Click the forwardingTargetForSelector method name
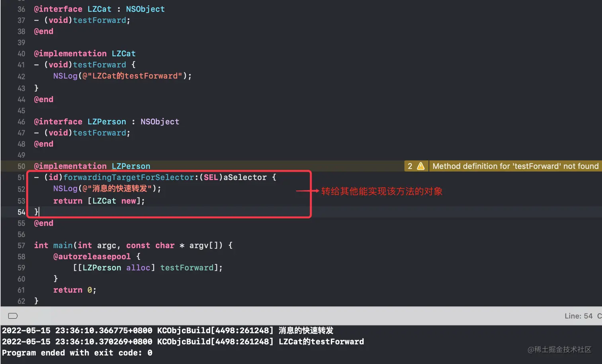Screen dimensions: 602x364 click(x=129, y=177)
